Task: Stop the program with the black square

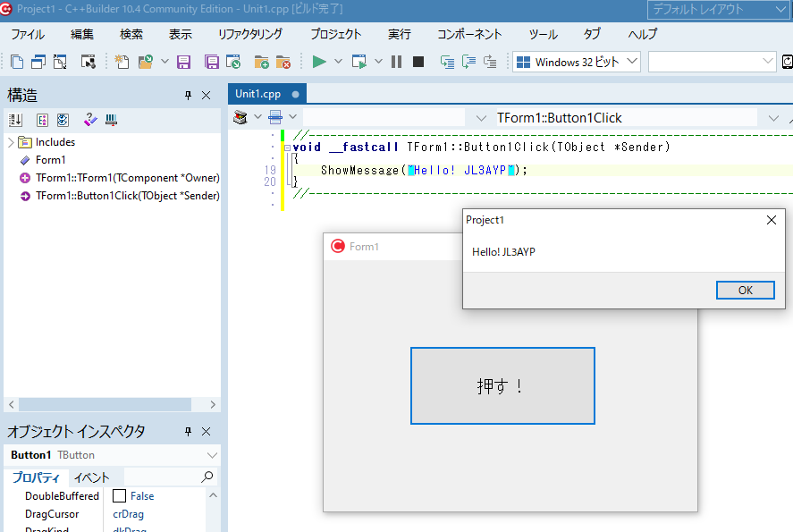Action: [418, 62]
